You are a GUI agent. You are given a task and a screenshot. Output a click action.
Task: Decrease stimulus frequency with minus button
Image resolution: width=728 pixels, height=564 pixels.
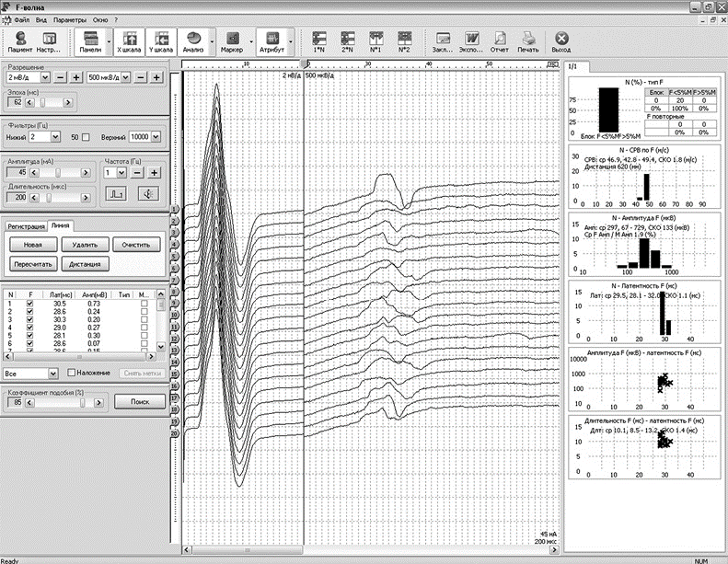[x=137, y=173]
